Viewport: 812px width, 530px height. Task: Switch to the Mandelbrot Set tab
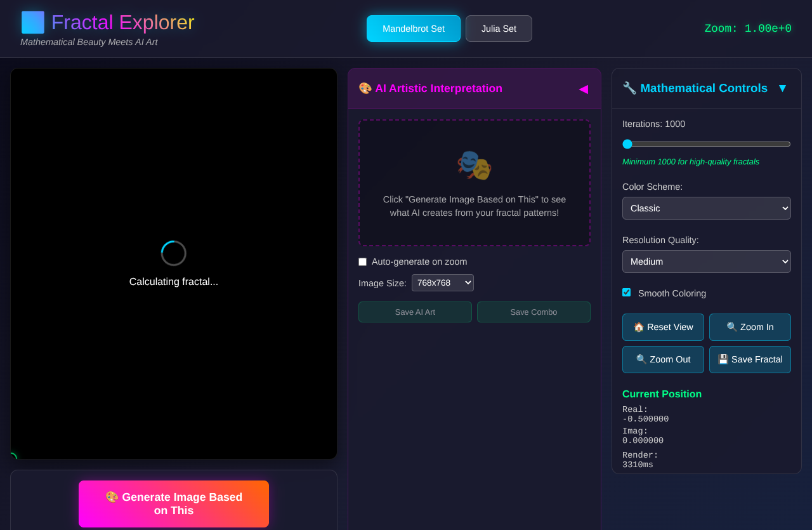click(413, 28)
